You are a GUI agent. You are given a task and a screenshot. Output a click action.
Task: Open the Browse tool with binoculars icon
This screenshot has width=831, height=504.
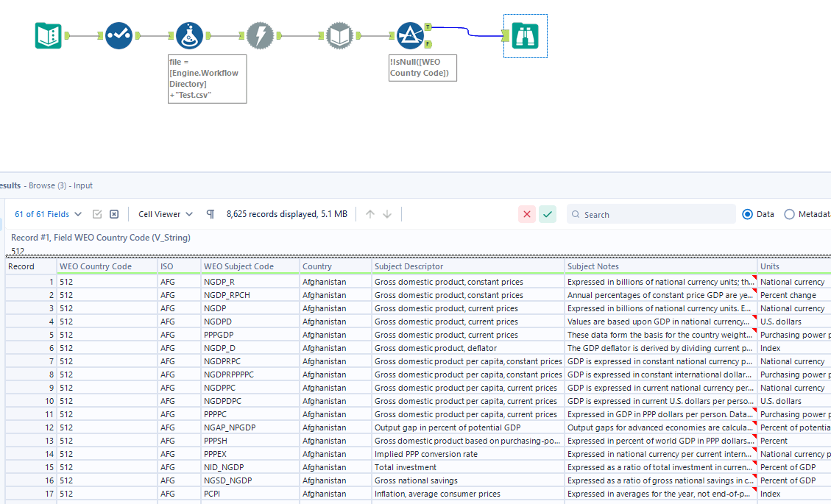(x=525, y=35)
